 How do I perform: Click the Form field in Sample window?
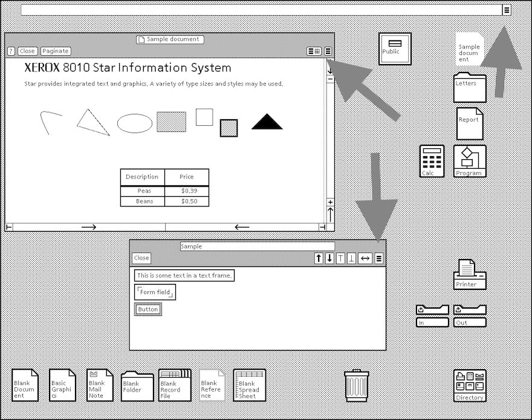(x=155, y=292)
